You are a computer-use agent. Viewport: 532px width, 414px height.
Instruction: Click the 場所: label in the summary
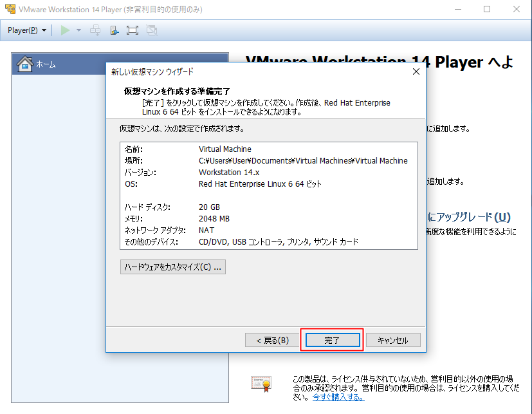tap(134, 160)
